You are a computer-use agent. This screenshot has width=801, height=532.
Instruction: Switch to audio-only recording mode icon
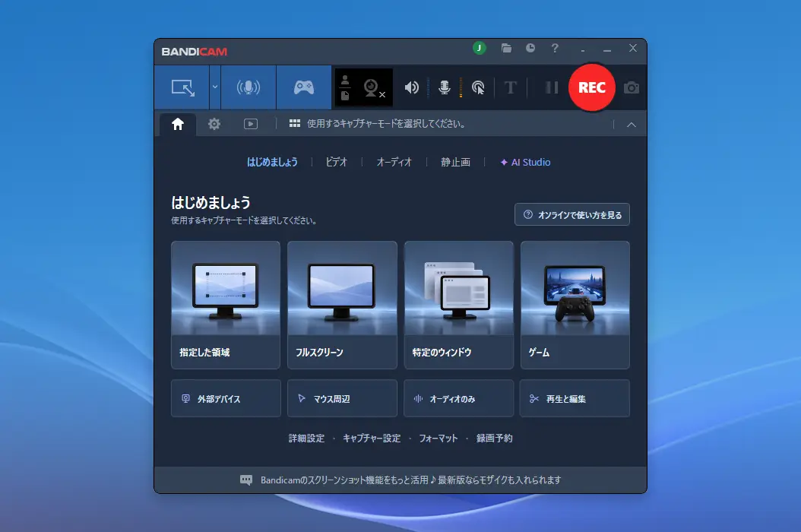point(249,87)
